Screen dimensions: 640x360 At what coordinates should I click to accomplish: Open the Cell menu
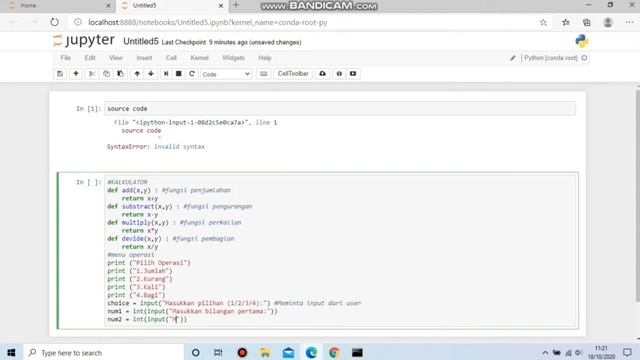(x=171, y=58)
